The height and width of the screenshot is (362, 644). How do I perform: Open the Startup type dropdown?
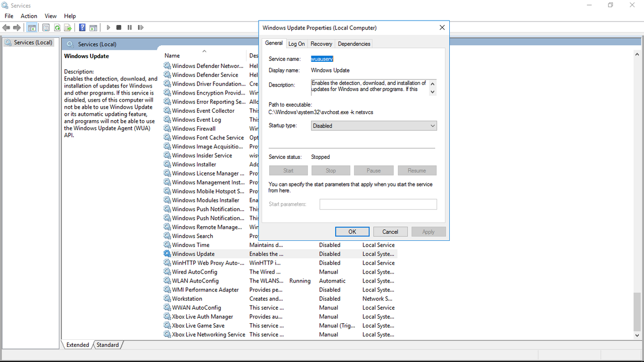374,126
